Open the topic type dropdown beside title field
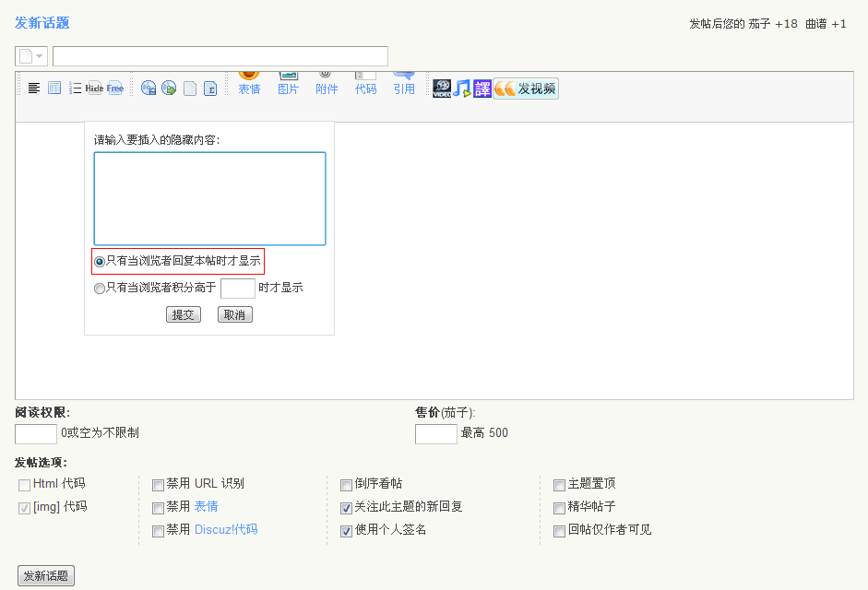Image resolution: width=868 pixels, height=590 pixels. [31, 56]
